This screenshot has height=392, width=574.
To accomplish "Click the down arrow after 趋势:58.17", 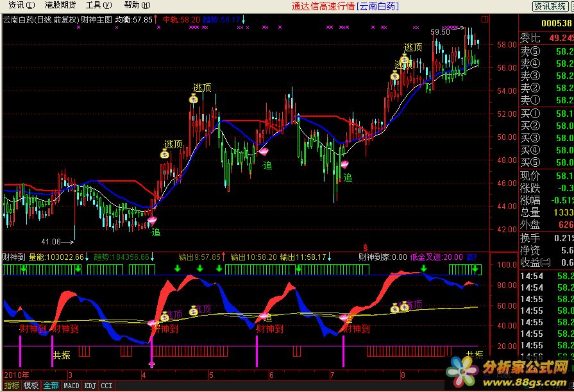I will pos(243,19).
